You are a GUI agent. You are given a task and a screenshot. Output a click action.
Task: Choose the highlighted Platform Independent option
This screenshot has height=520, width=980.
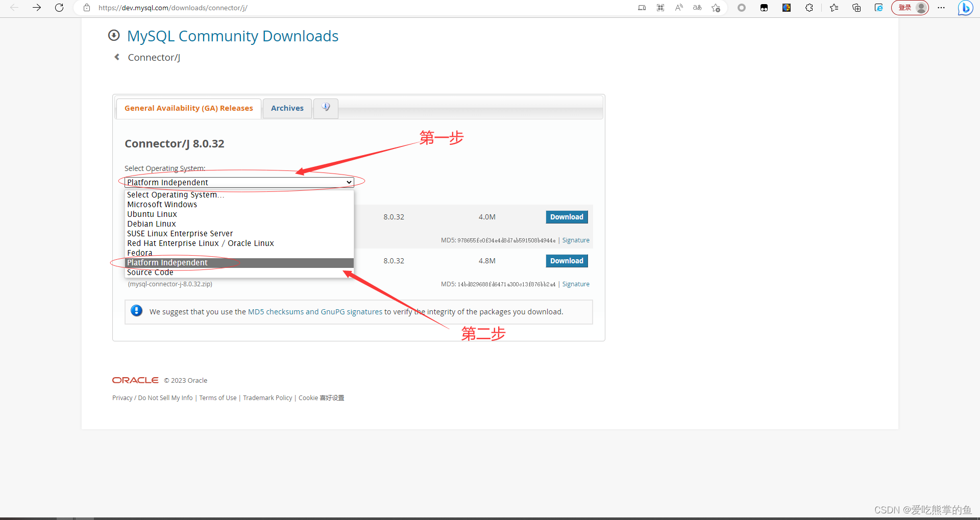tap(239, 263)
